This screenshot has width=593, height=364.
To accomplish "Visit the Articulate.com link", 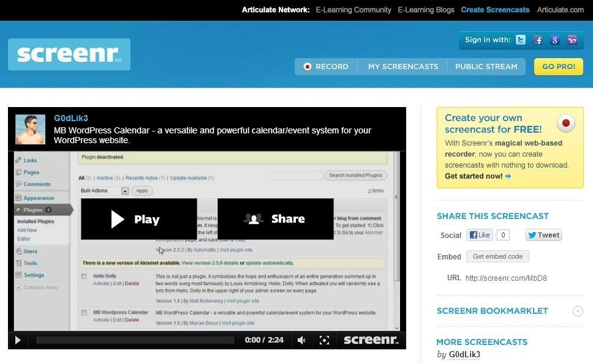I will (560, 10).
